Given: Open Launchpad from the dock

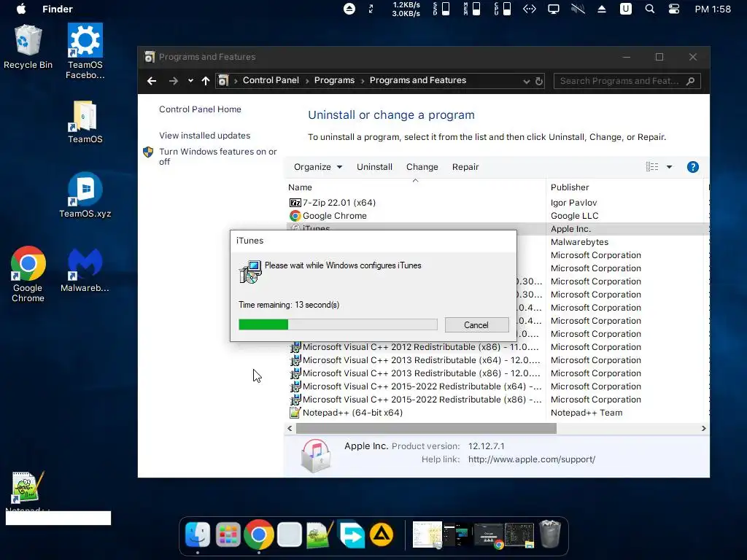Looking at the screenshot, I should (228, 534).
